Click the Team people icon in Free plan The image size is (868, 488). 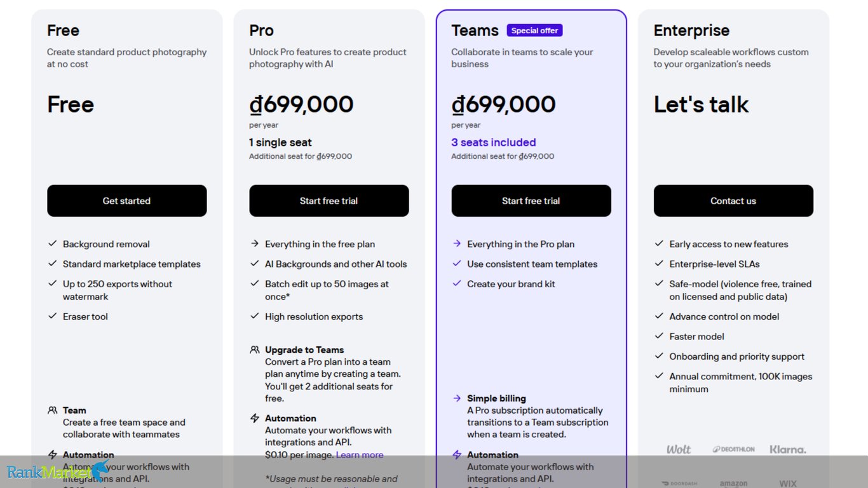pyautogui.click(x=53, y=410)
